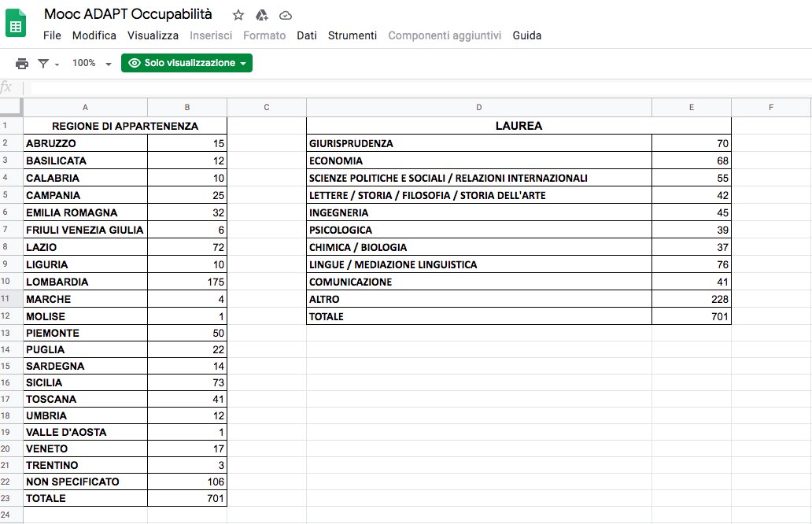Select the INGEGNERIA cell
812x524 pixels.
pos(479,212)
